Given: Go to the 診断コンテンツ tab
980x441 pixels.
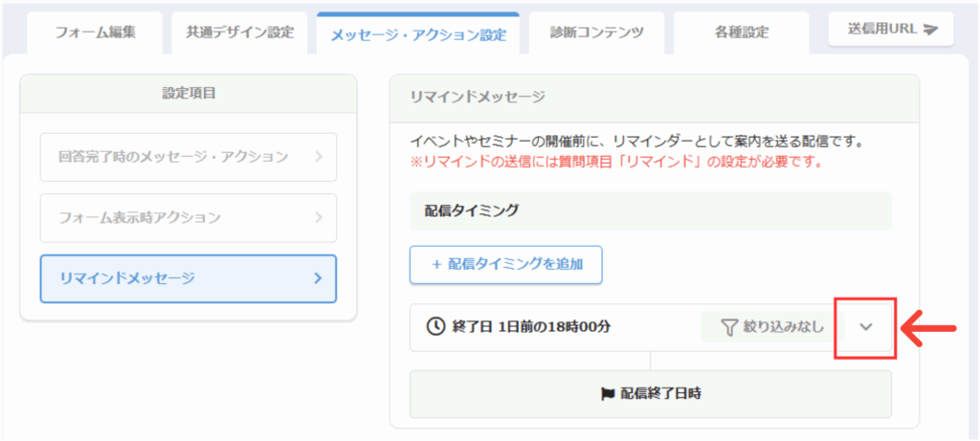Looking at the screenshot, I should 596,32.
